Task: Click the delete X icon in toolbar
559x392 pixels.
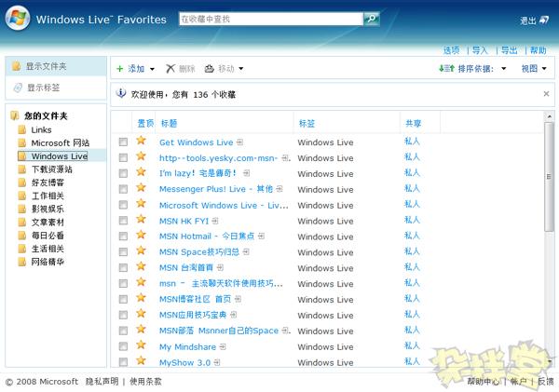Action: coord(170,69)
